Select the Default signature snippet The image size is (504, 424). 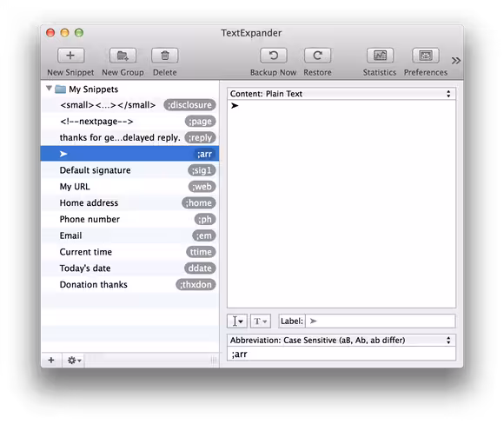[129, 170]
